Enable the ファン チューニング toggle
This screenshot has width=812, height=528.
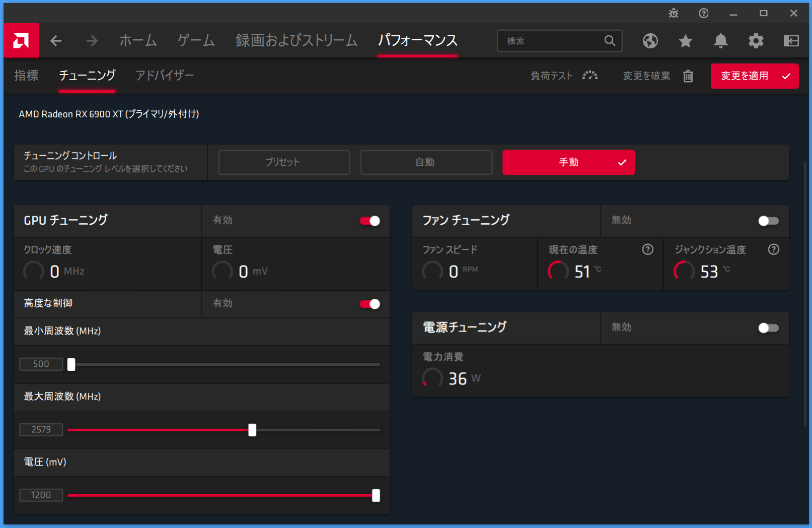coord(769,221)
